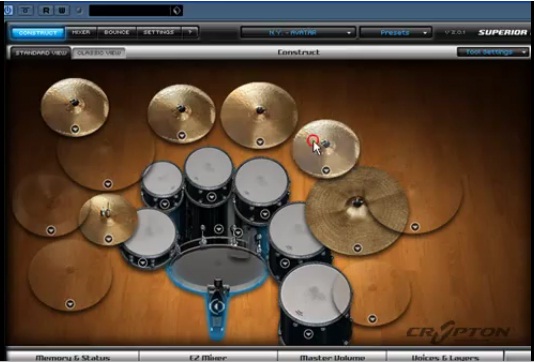Switch to Classic View tab
The image size is (534, 362).
99,53
